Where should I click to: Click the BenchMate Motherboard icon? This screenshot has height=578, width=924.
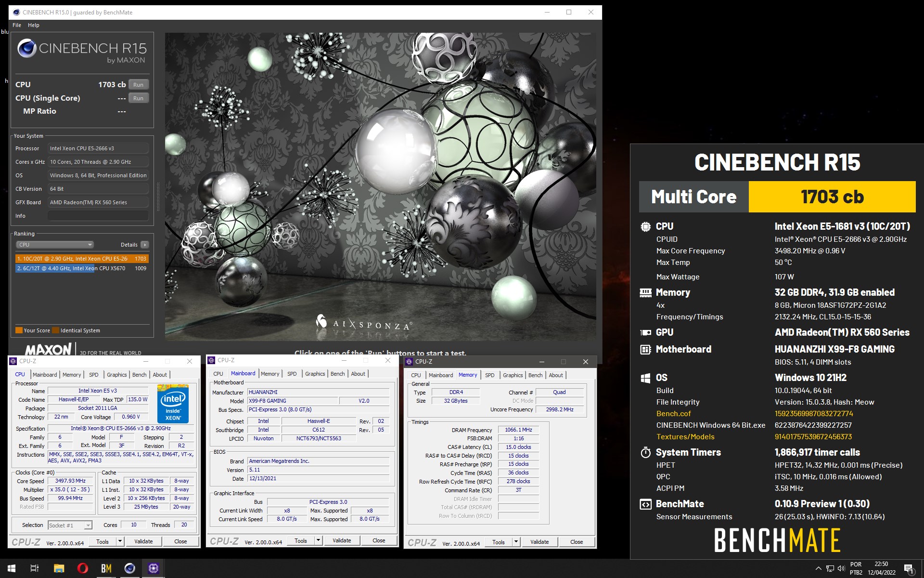[645, 350]
